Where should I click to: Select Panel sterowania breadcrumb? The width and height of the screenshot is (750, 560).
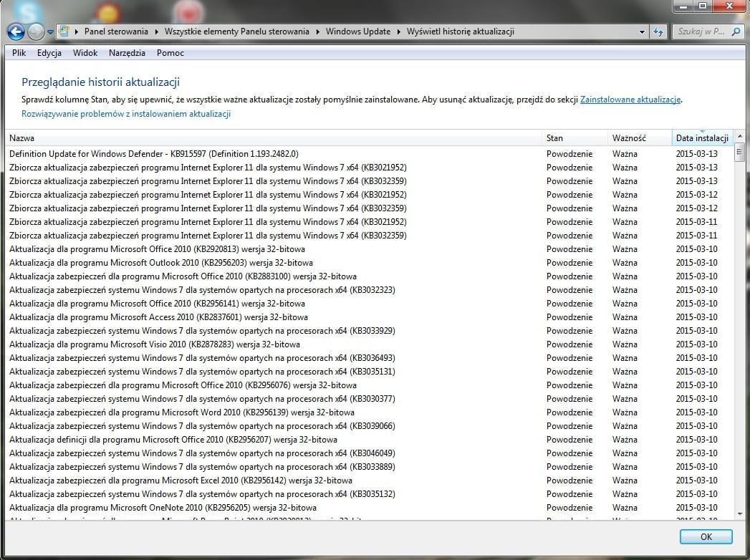(x=116, y=32)
